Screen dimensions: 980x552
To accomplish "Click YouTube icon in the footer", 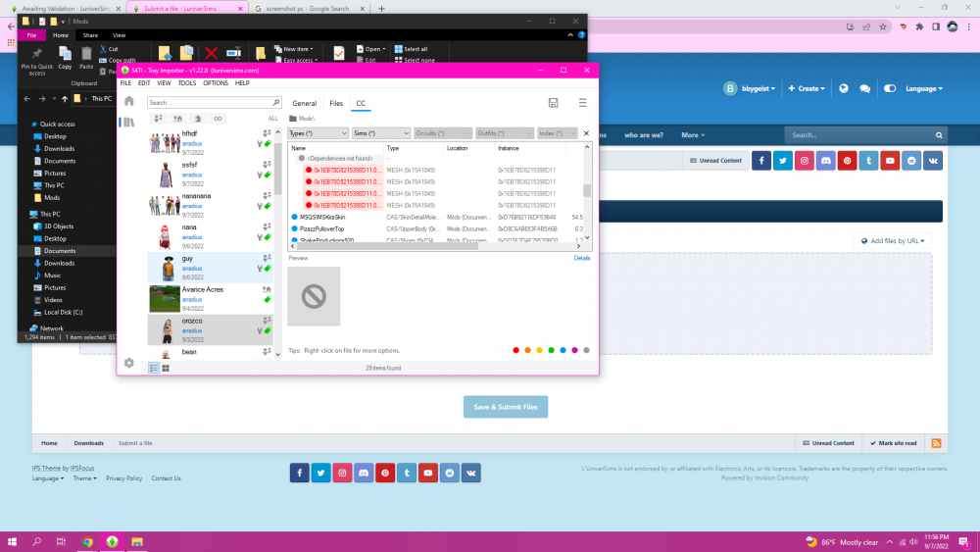I will tap(428, 474).
